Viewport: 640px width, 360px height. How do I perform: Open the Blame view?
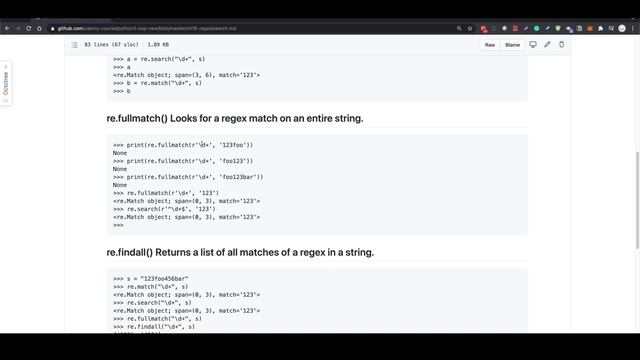[512, 45]
